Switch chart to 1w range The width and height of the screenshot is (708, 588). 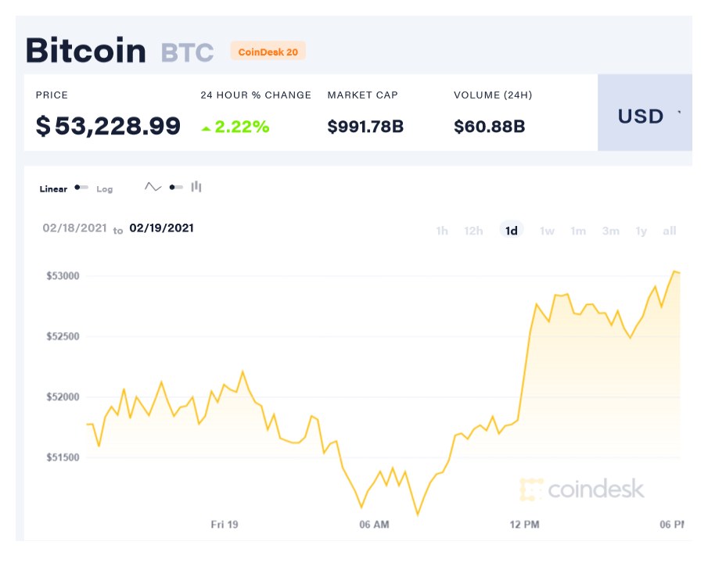coord(547,231)
